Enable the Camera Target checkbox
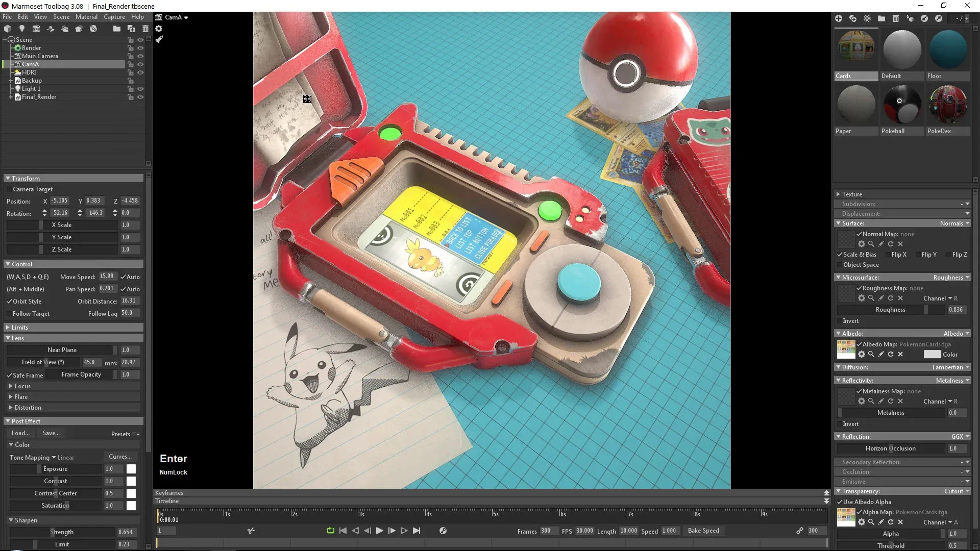Image resolution: width=980 pixels, height=551 pixels. point(9,189)
